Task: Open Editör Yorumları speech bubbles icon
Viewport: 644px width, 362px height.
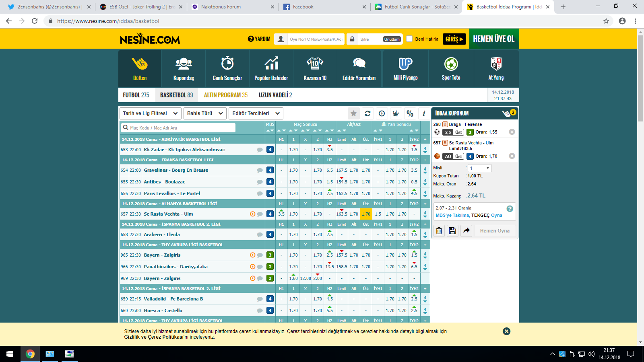Action: click(359, 63)
